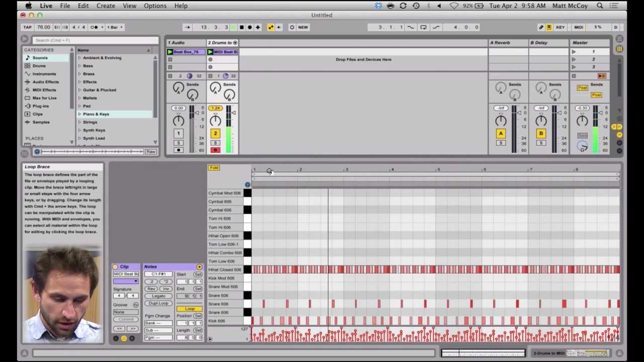The width and height of the screenshot is (644, 362).
Task: Click the Legato notes button
Action: coord(158,296)
